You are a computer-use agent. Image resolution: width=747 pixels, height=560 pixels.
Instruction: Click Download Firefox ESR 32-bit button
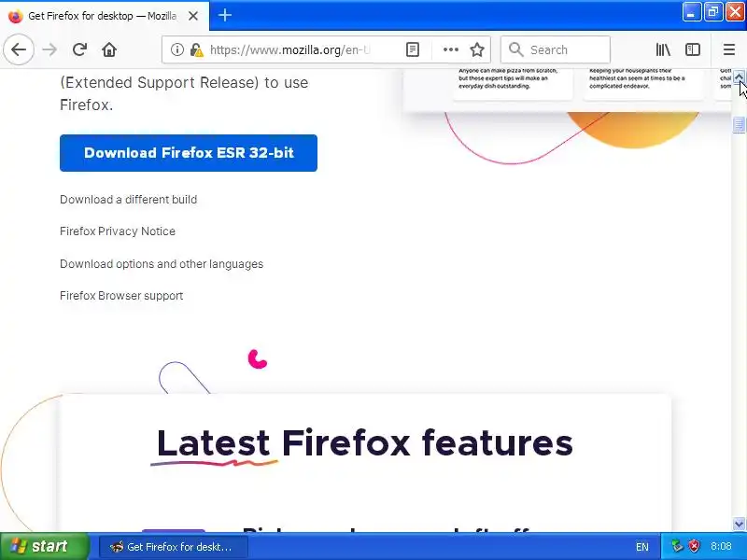coord(189,153)
